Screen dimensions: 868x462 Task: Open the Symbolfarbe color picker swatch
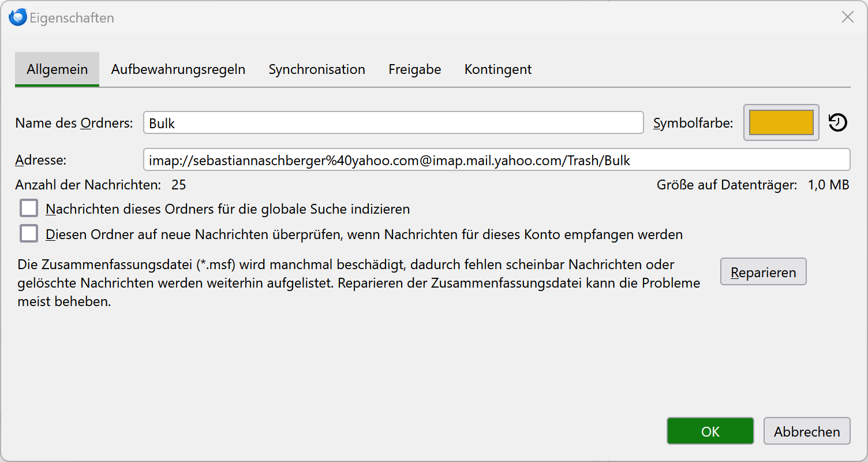[x=781, y=122]
